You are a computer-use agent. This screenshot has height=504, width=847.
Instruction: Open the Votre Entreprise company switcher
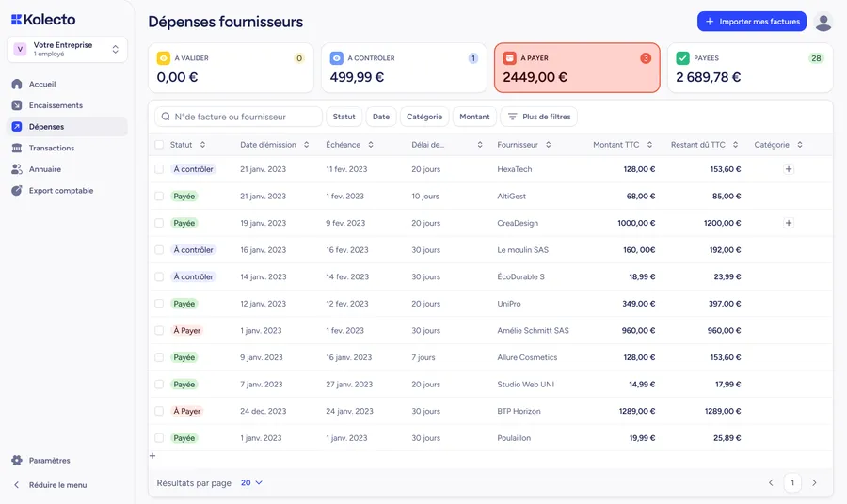coord(68,49)
